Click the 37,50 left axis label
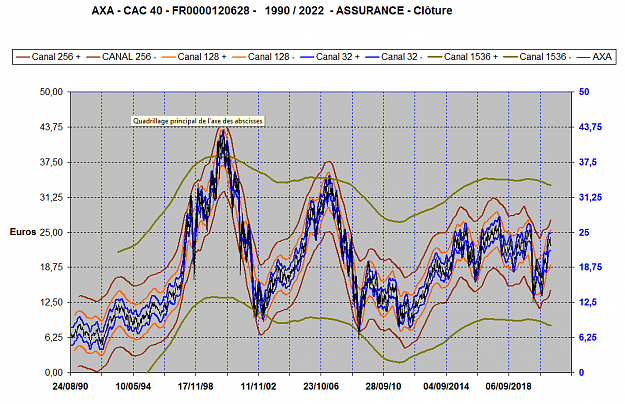This screenshot has height=404, width=625. tap(51, 162)
